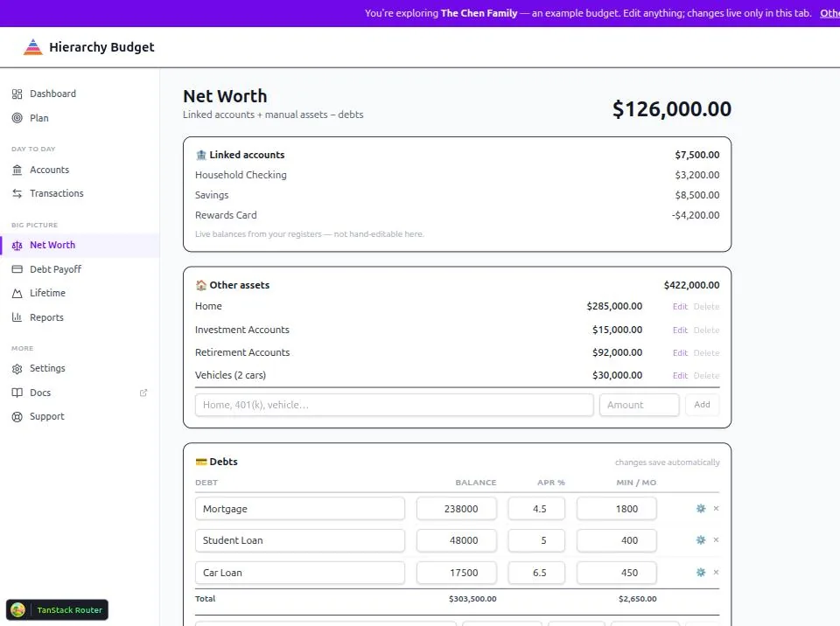Delete the Vehicles (2 cars) asset

[706, 375]
